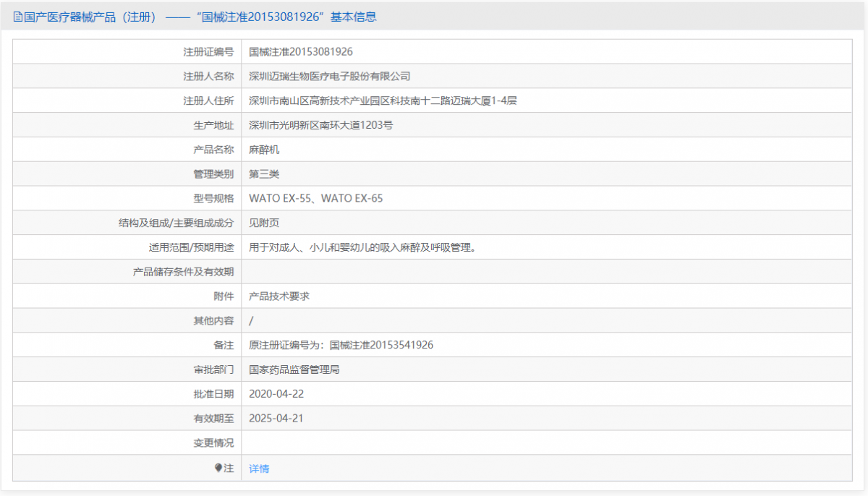Click the 生产地址 label
The height and width of the screenshot is (496, 868).
coord(213,125)
